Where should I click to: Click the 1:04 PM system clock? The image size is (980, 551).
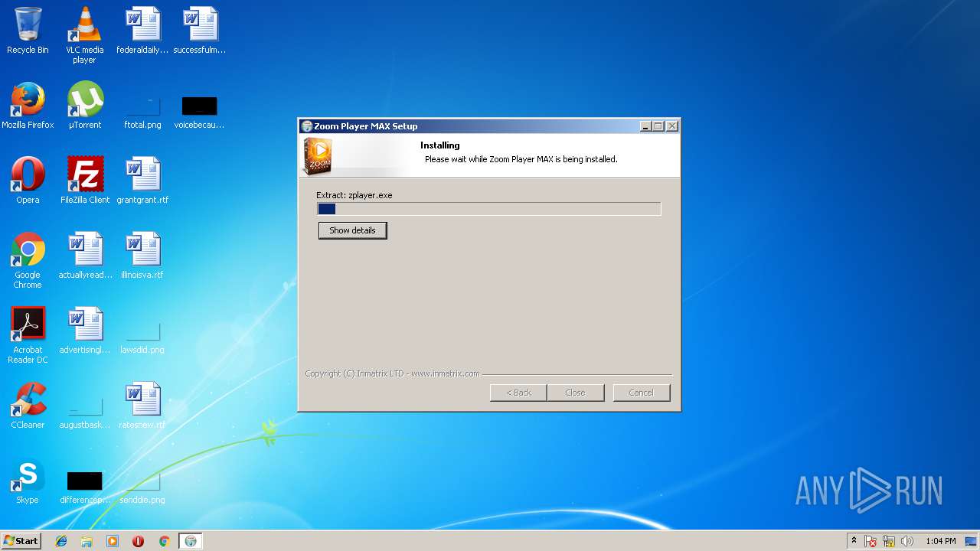coord(940,541)
